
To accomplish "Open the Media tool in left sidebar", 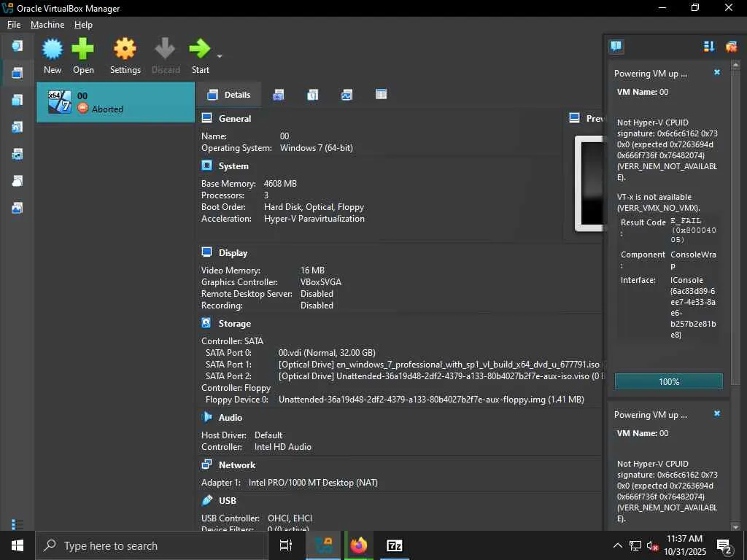I will click(x=18, y=127).
